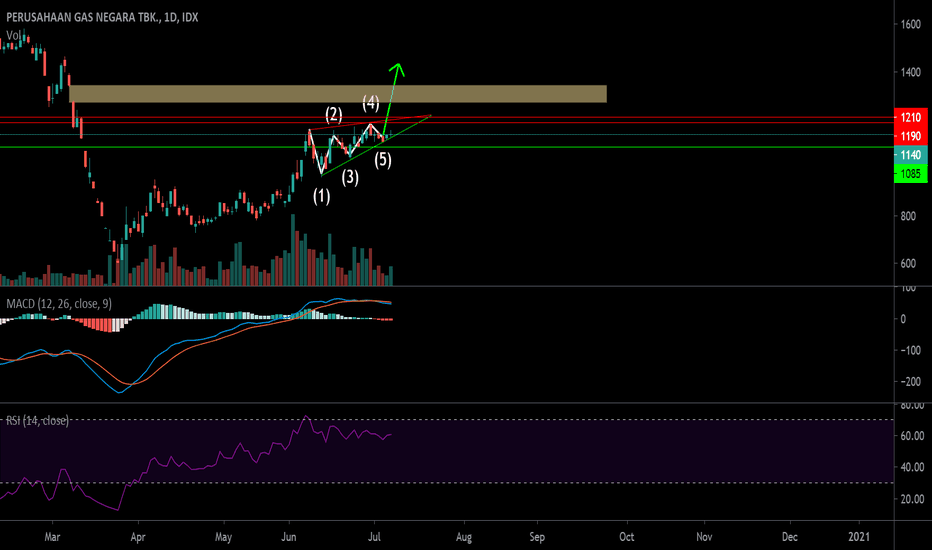Click the Nov date on time axis

tap(704, 537)
